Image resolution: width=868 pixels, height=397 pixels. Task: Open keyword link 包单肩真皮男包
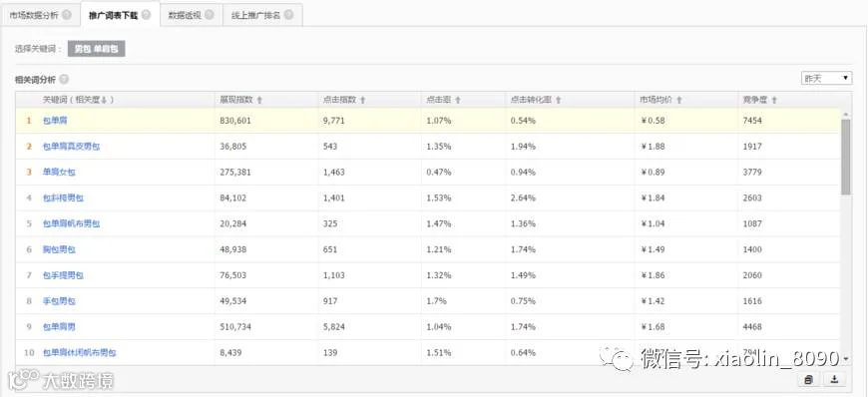(x=72, y=147)
